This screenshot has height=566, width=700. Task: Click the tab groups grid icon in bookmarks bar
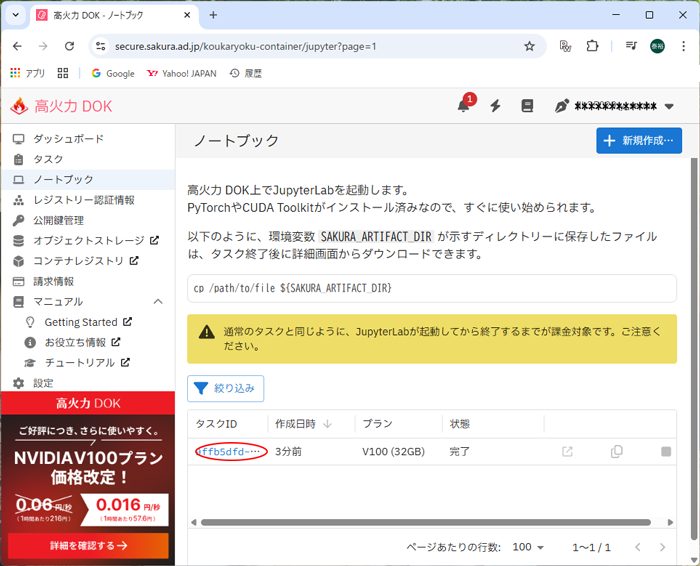pos(63,73)
